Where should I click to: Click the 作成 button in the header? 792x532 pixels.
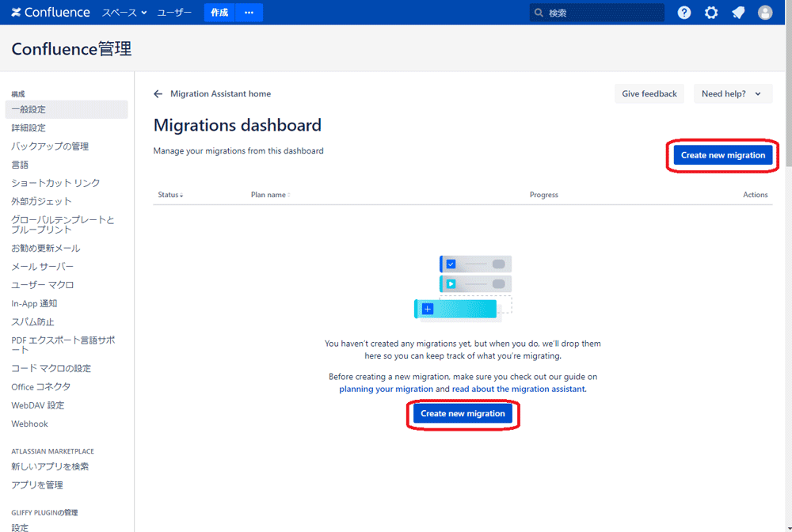coord(219,13)
